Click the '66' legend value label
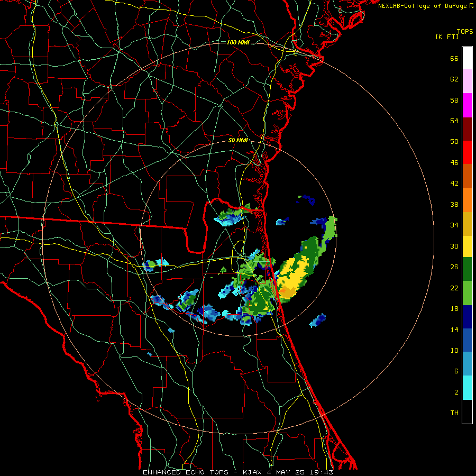Viewport: 476px width, 476px height. coord(454,59)
